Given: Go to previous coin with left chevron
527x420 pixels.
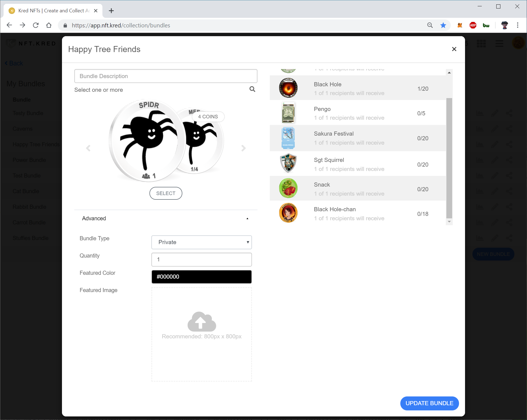Looking at the screenshot, I should 88,148.
